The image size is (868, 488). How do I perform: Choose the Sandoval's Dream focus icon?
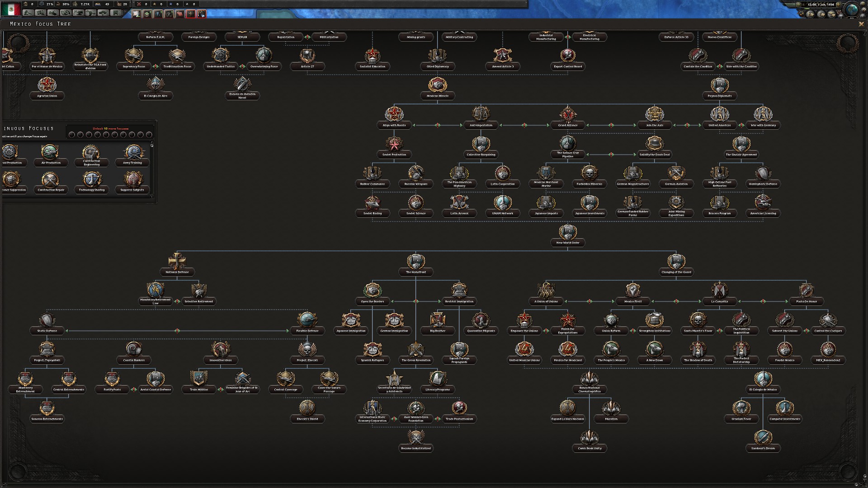[x=763, y=437]
